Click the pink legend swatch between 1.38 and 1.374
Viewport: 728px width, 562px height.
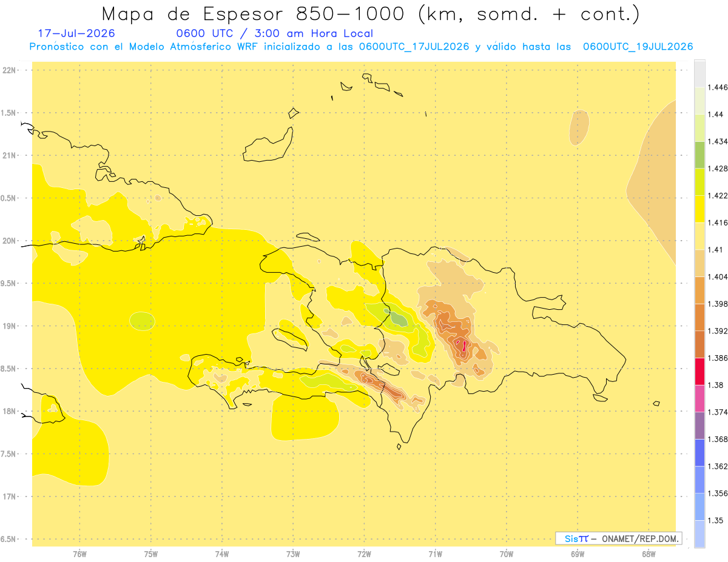699,399
